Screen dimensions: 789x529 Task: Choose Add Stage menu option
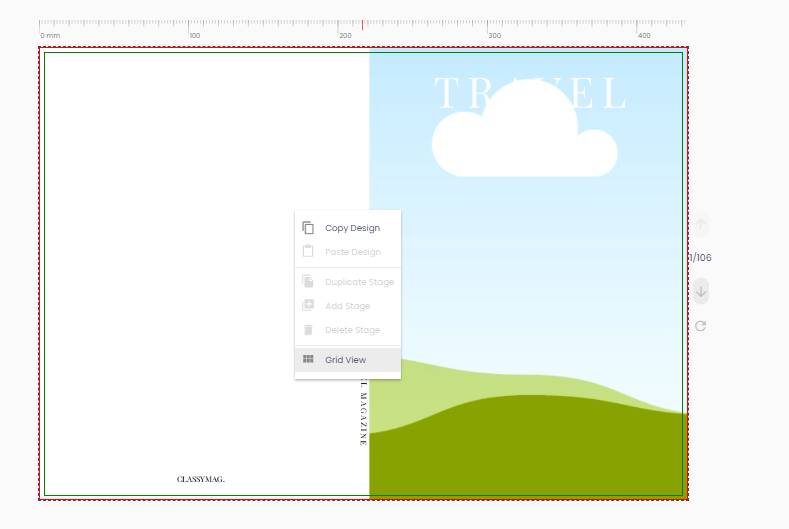(x=348, y=306)
